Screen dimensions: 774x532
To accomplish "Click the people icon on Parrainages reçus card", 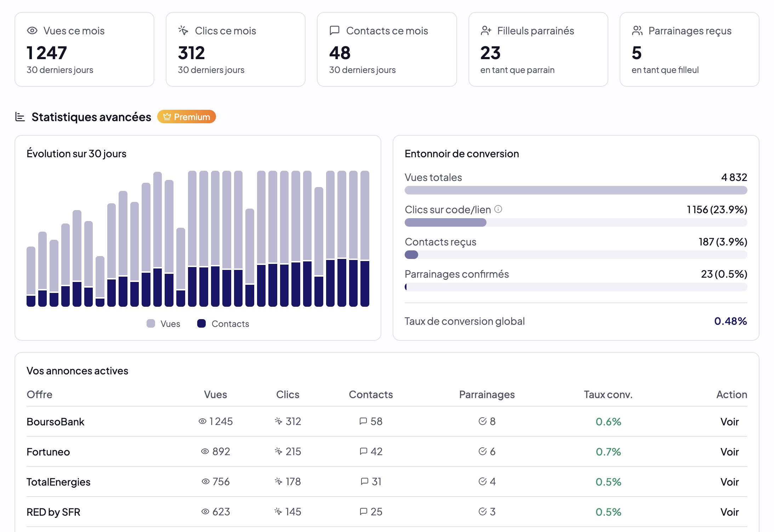I will click(637, 30).
